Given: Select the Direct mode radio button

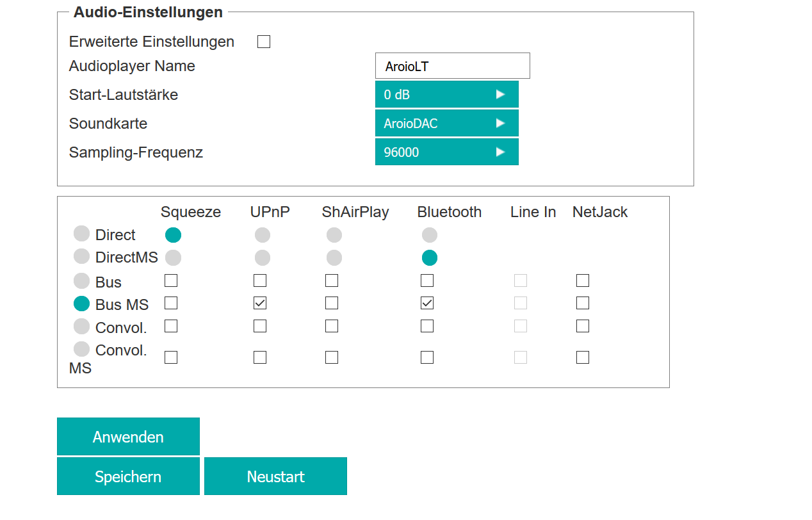Looking at the screenshot, I should 81,234.
